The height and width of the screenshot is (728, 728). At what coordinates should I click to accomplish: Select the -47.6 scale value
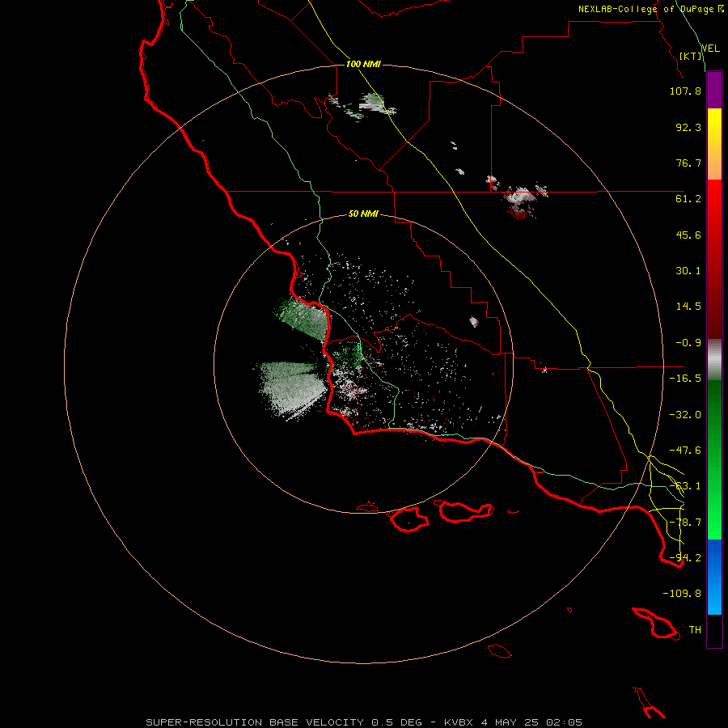[x=685, y=451]
